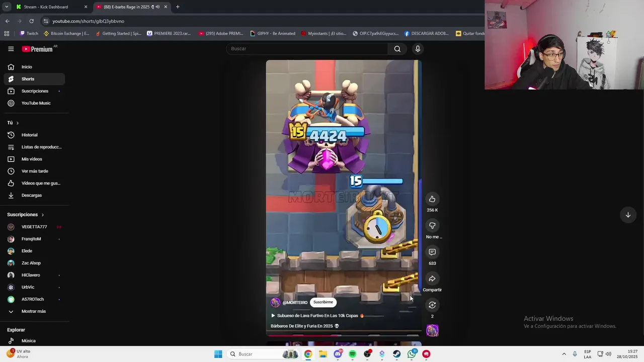Image resolution: width=644 pixels, height=362 pixels.
Task: Open Suscripciones in sidebar
Action: [34, 91]
